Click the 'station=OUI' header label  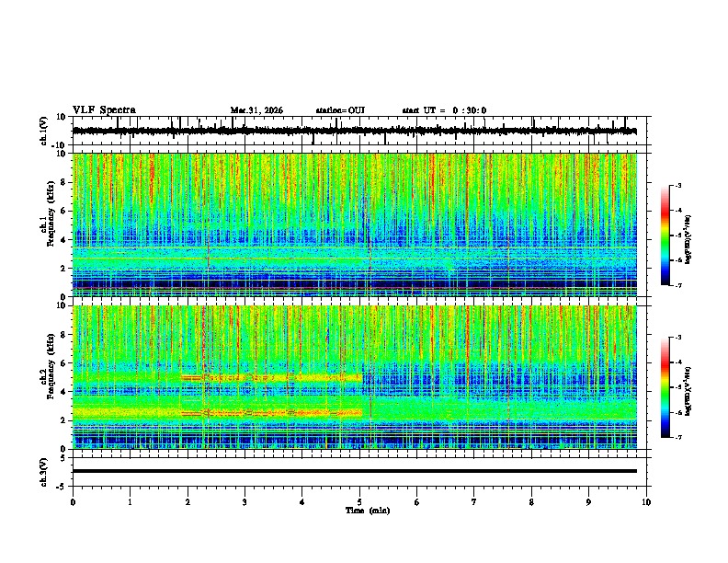tap(340, 110)
